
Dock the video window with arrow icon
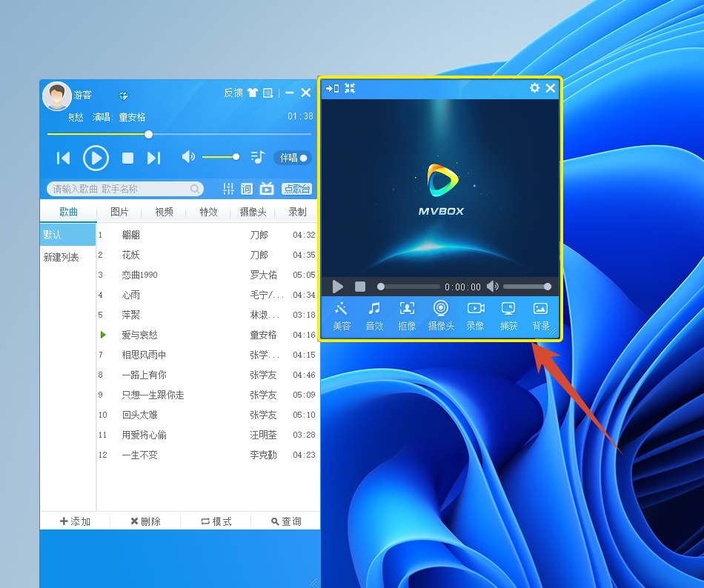(332, 88)
